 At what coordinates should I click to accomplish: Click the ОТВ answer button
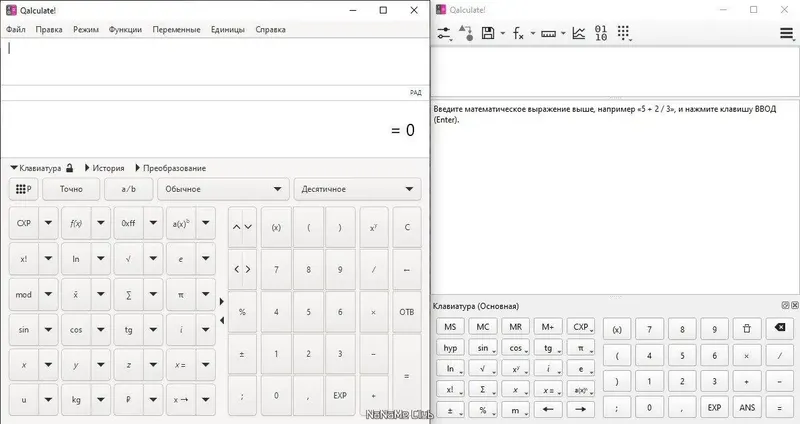click(x=407, y=312)
